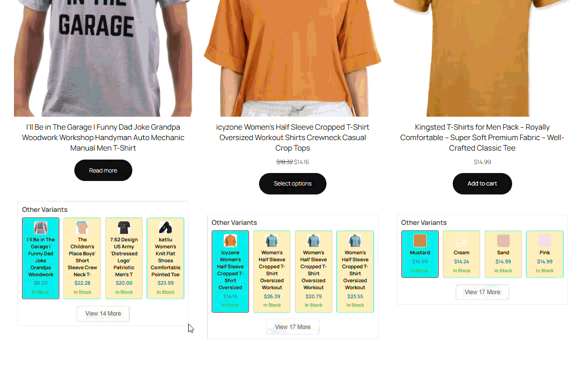The width and height of the screenshot is (588, 365).
Task: Expand View 17 More under icyzone variants
Action: tap(293, 327)
